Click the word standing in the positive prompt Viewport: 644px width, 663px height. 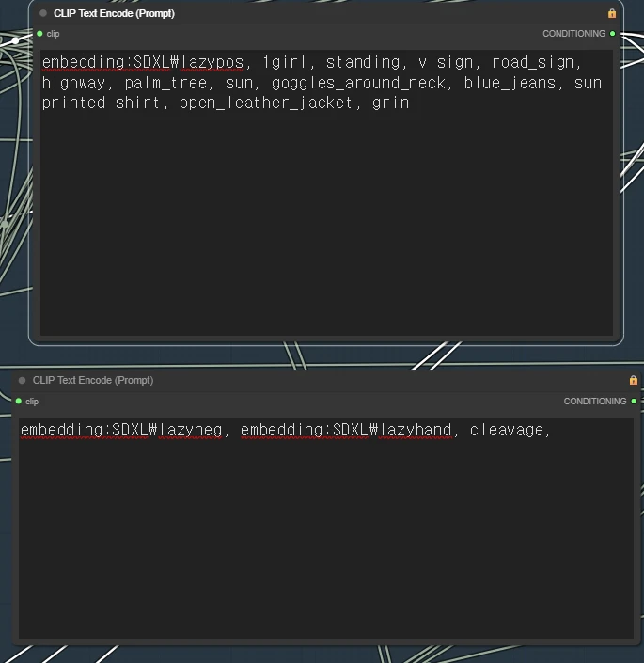(x=363, y=63)
